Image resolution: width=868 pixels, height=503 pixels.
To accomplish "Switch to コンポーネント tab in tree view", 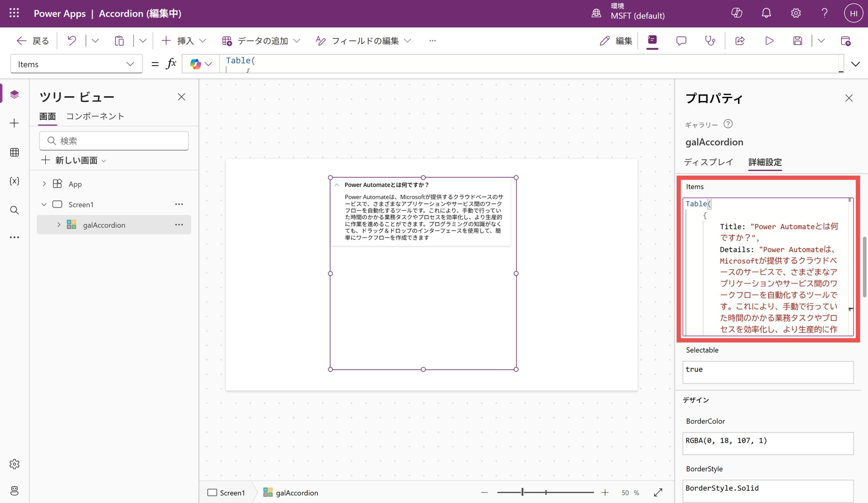I will click(x=95, y=116).
